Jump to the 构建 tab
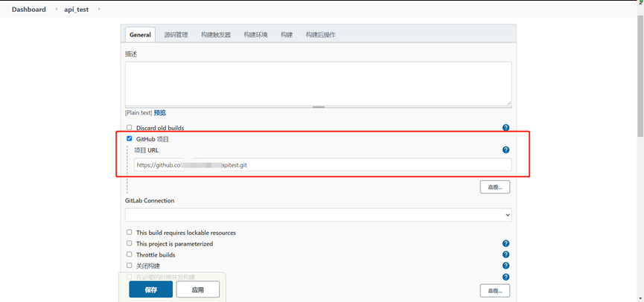Screen dimensions: 644x302 pos(287,35)
